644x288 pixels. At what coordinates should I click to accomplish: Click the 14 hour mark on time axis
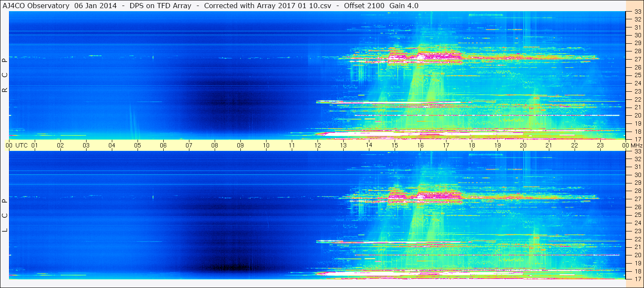click(369, 145)
